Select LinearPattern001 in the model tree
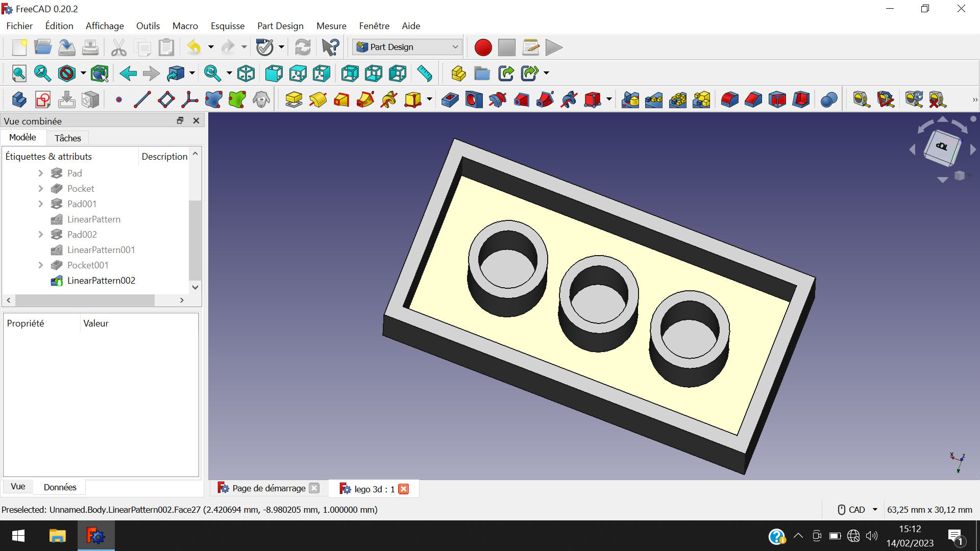The height and width of the screenshot is (551, 980). coord(101,250)
